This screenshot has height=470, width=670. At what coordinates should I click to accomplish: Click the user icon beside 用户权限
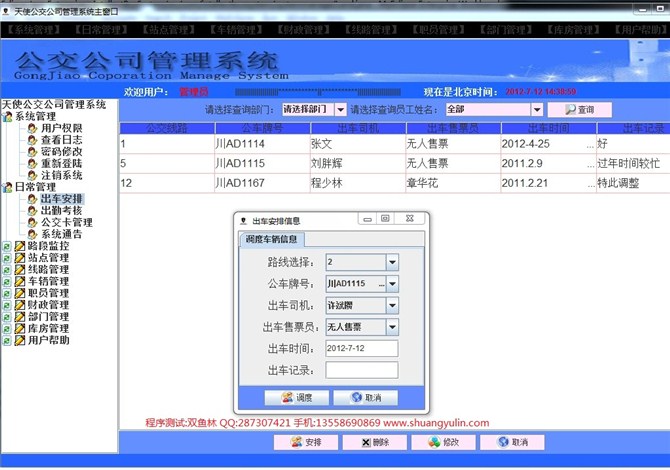32,128
